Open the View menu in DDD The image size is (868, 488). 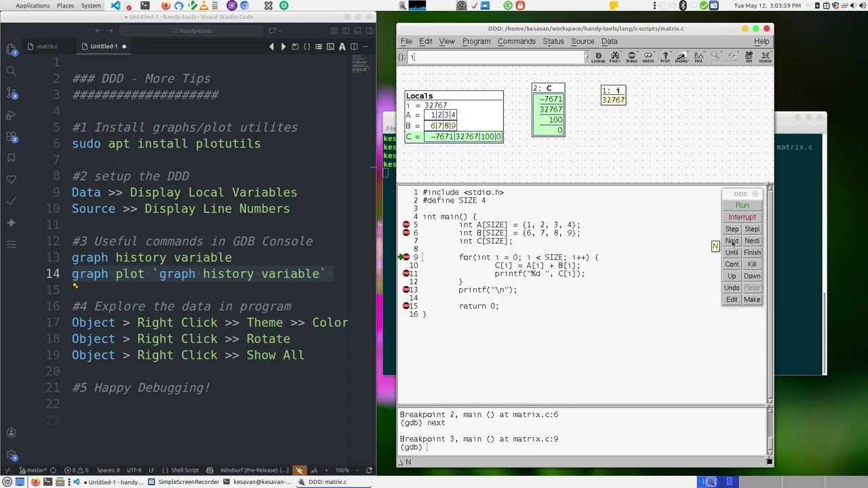coord(447,41)
